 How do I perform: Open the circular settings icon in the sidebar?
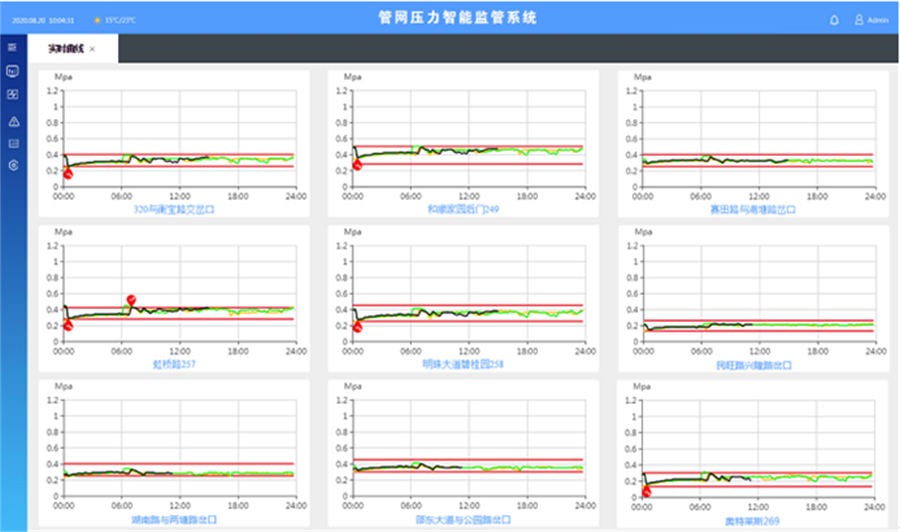12,165
